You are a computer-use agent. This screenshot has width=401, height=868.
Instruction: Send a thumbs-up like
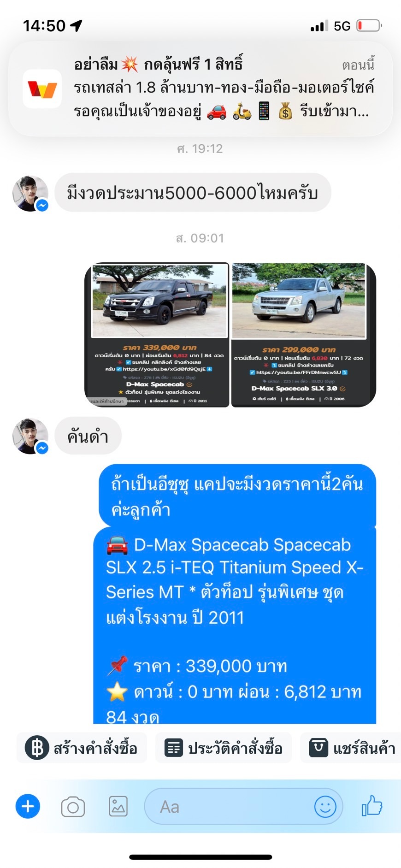pos(372,806)
